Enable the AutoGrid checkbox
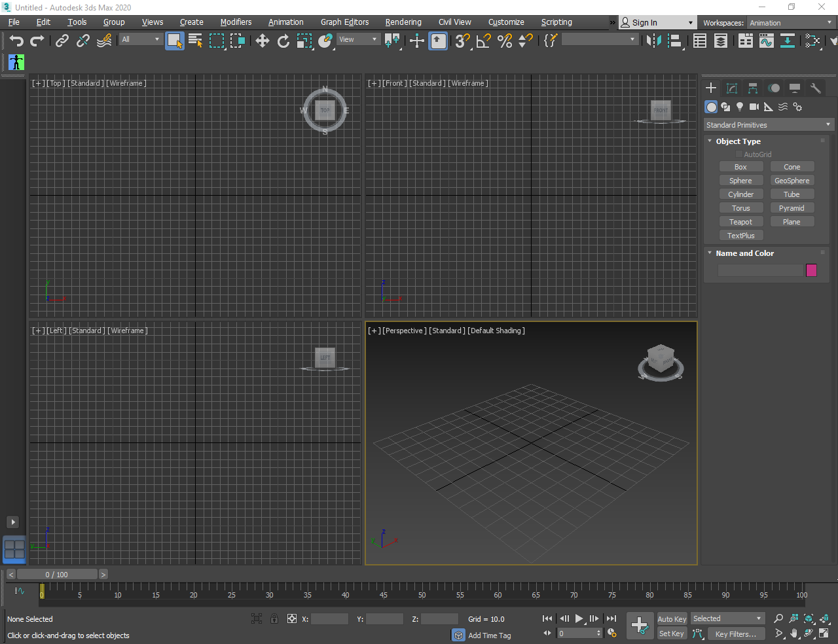The width and height of the screenshot is (838, 644). pos(738,154)
